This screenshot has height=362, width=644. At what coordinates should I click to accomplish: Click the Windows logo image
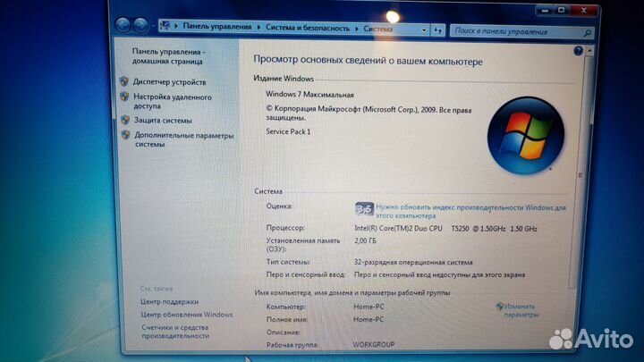pos(526,136)
